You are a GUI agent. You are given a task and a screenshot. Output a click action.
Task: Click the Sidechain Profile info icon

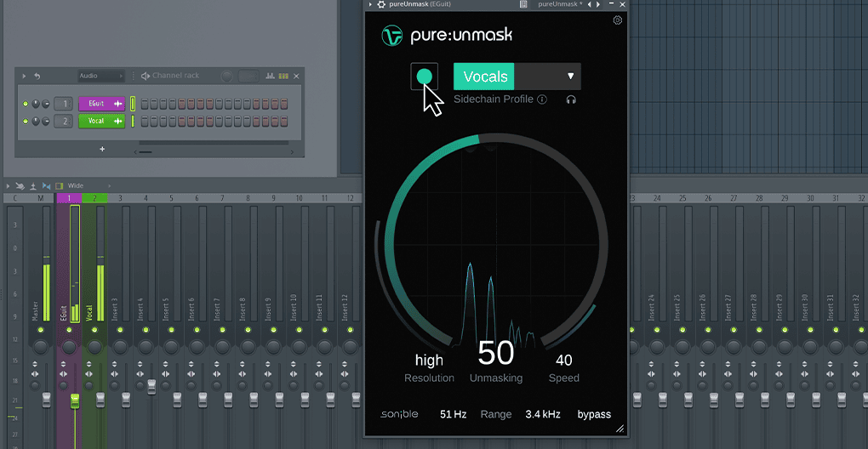[543, 99]
